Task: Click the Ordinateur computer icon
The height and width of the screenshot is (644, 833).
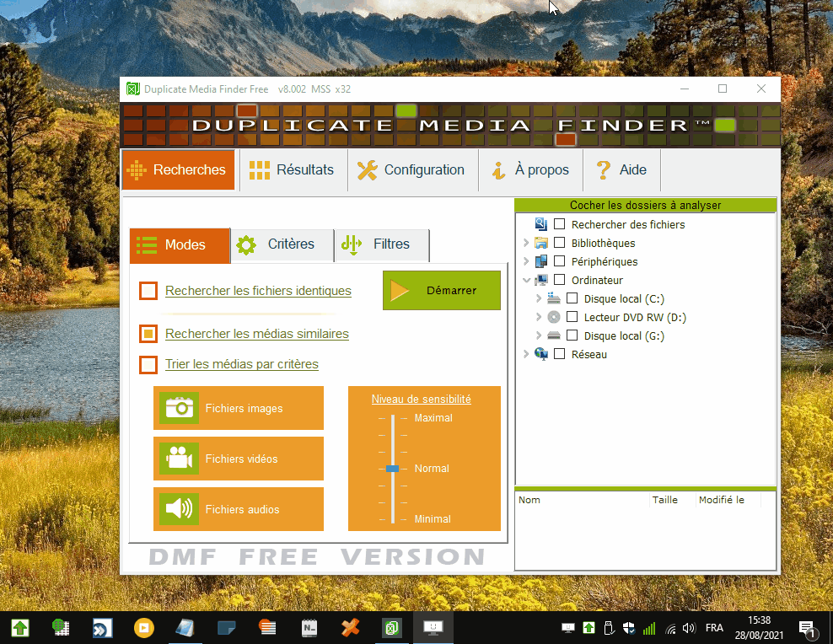Action: coord(540,280)
